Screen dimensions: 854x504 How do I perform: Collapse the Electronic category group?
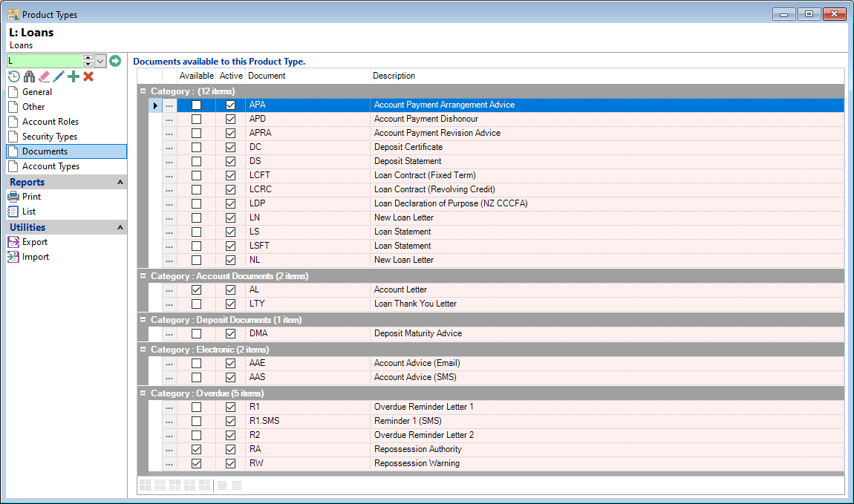coord(143,350)
